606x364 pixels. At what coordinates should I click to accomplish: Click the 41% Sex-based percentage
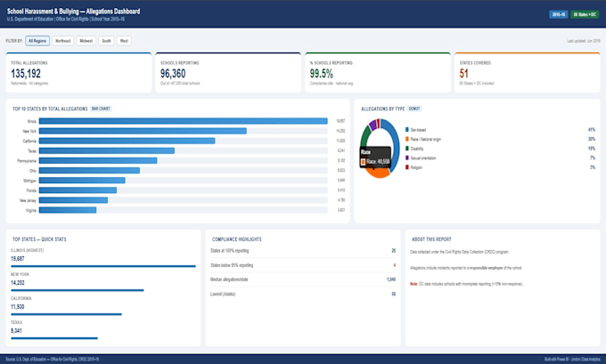click(x=592, y=130)
